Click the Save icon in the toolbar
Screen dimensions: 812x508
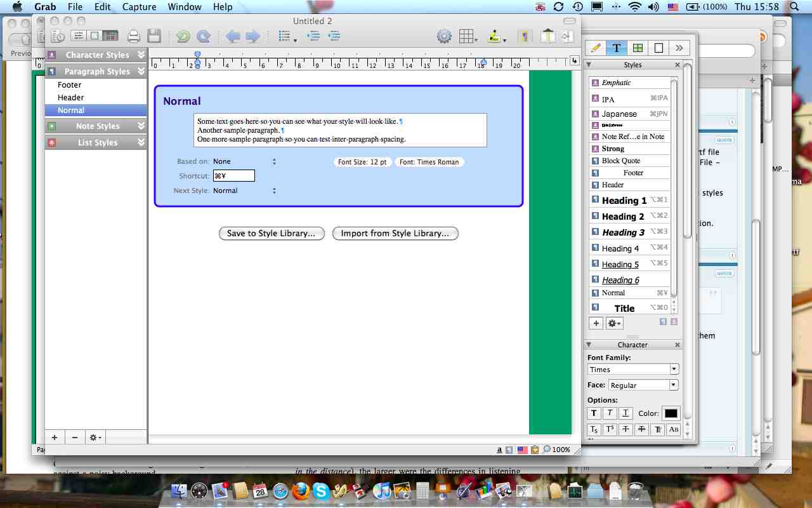pyautogui.click(x=154, y=36)
